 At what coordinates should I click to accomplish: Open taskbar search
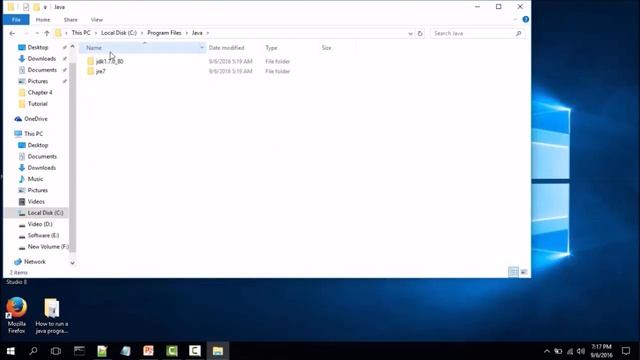pos(33,351)
